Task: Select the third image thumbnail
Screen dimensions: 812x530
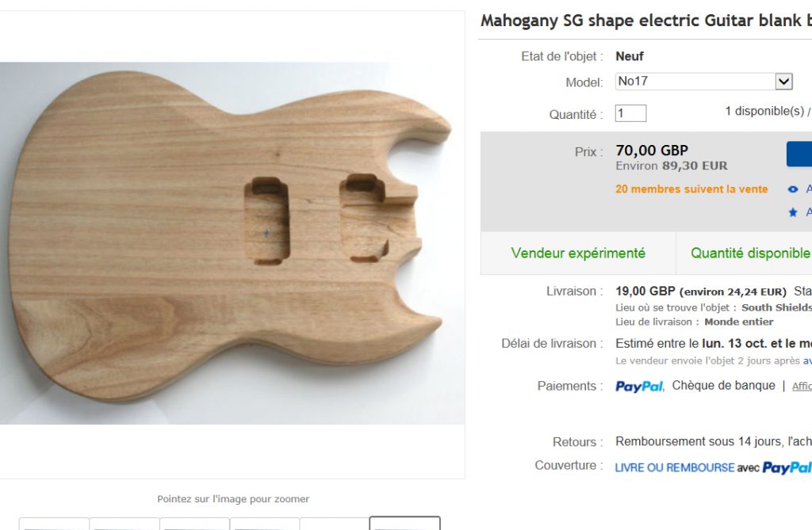Action: click(x=195, y=524)
